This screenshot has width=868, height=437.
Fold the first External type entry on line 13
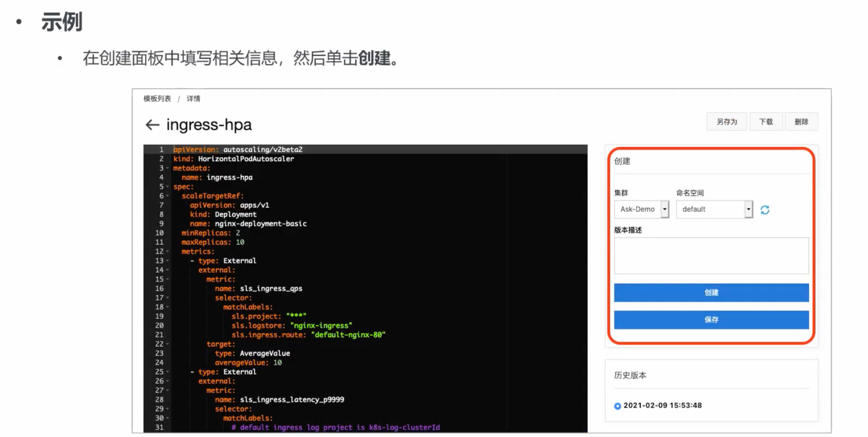[x=167, y=261]
